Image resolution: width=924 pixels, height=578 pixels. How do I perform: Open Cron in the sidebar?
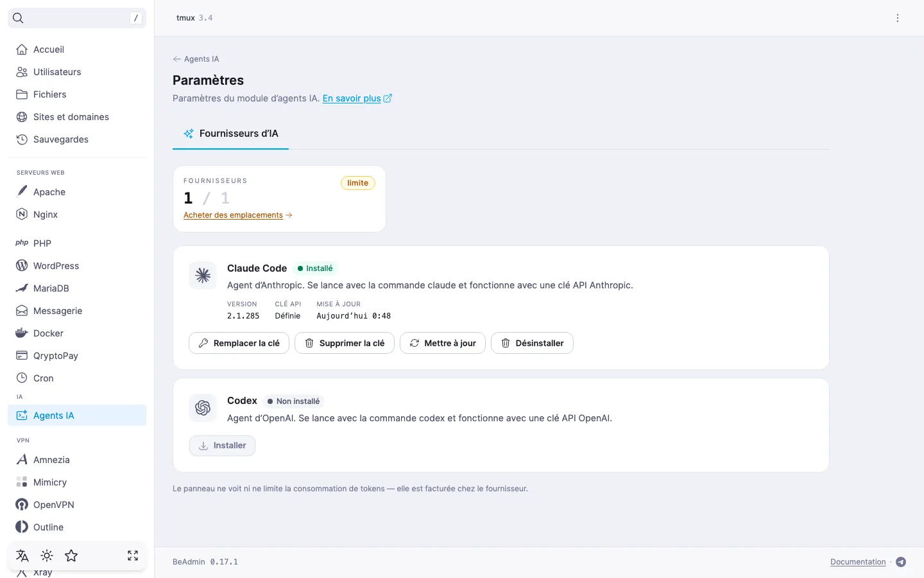click(77, 378)
